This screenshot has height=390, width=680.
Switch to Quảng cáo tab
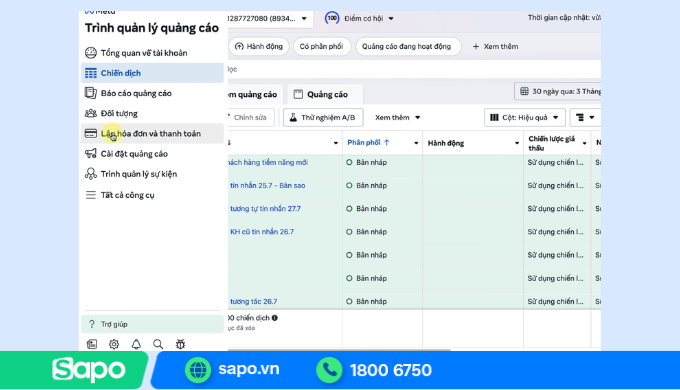tap(325, 95)
